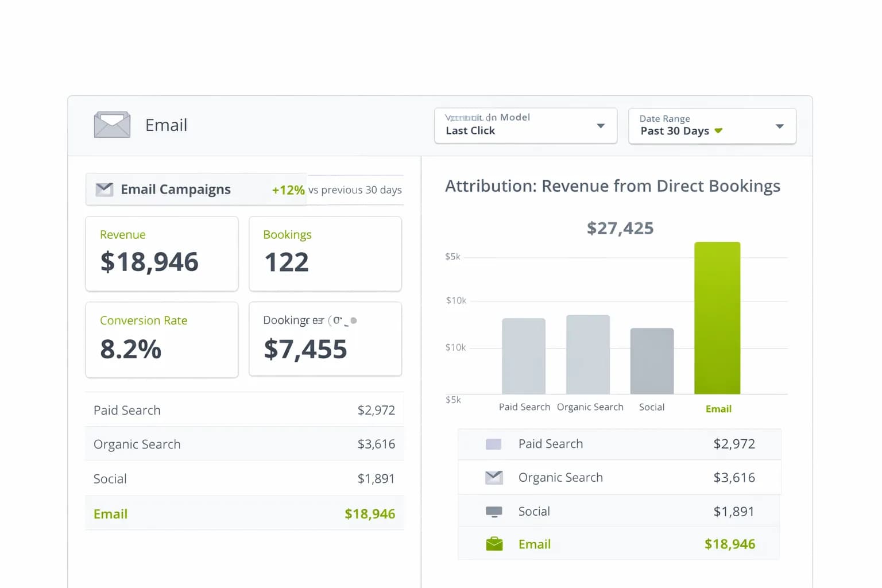
Task: Select Email $18,946 legend row
Action: tap(619, 544)
